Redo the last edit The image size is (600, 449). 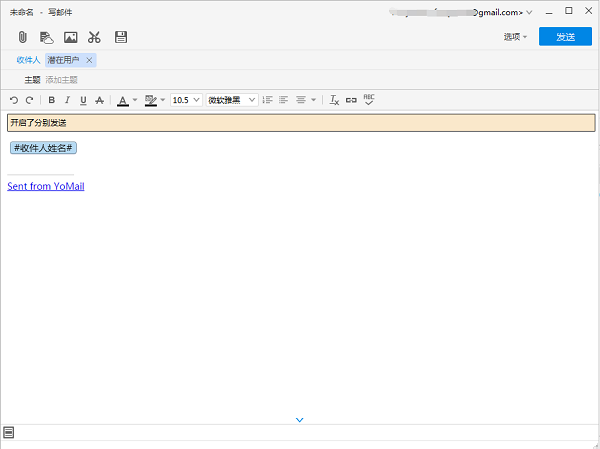[29, 100]
